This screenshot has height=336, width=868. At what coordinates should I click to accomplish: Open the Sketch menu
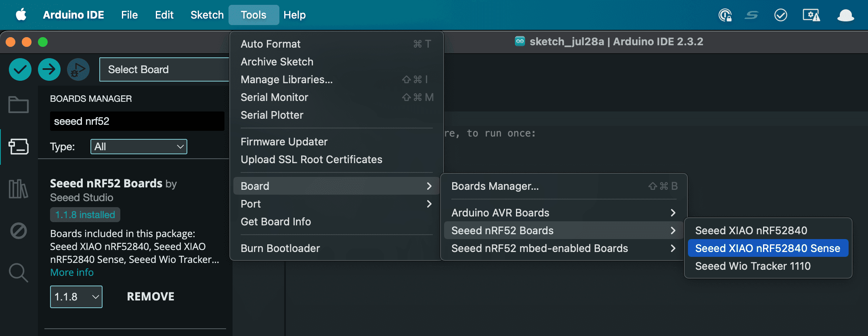[x=207, y=15]
